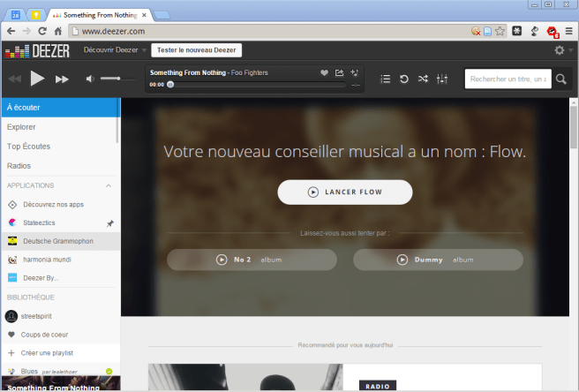Screen dimensions: 579x392
Task: Open streetspirit profile
Action: 61,316
